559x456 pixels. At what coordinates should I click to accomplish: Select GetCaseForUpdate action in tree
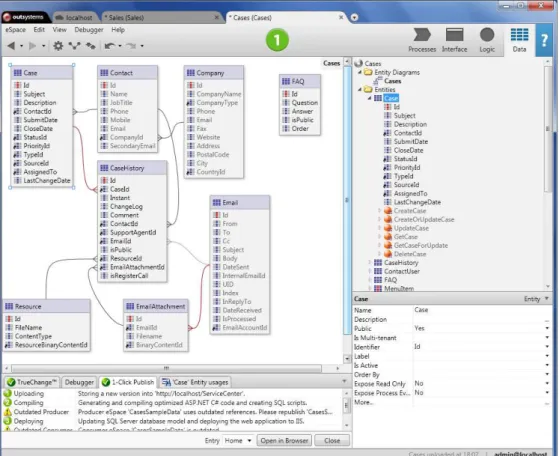420,245
